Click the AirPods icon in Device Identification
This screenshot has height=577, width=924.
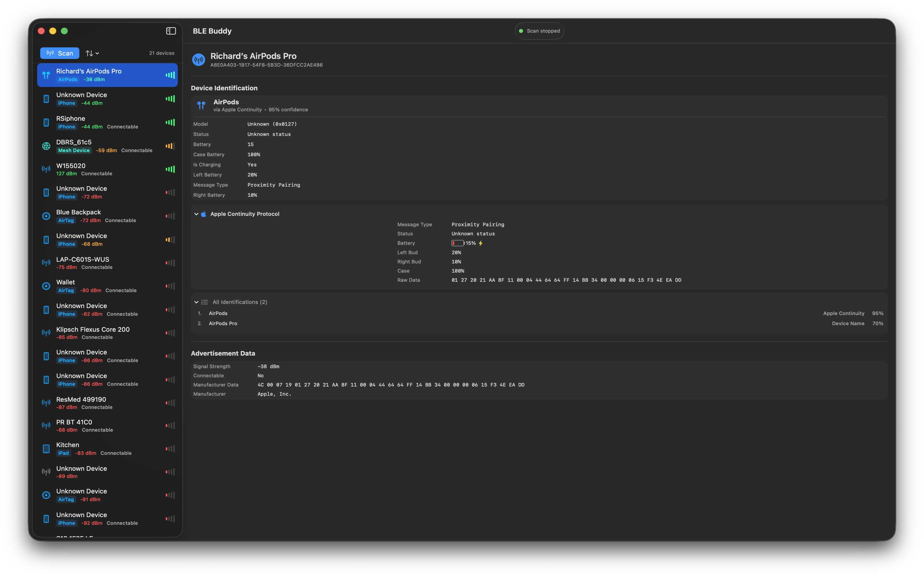coord(201,105)
